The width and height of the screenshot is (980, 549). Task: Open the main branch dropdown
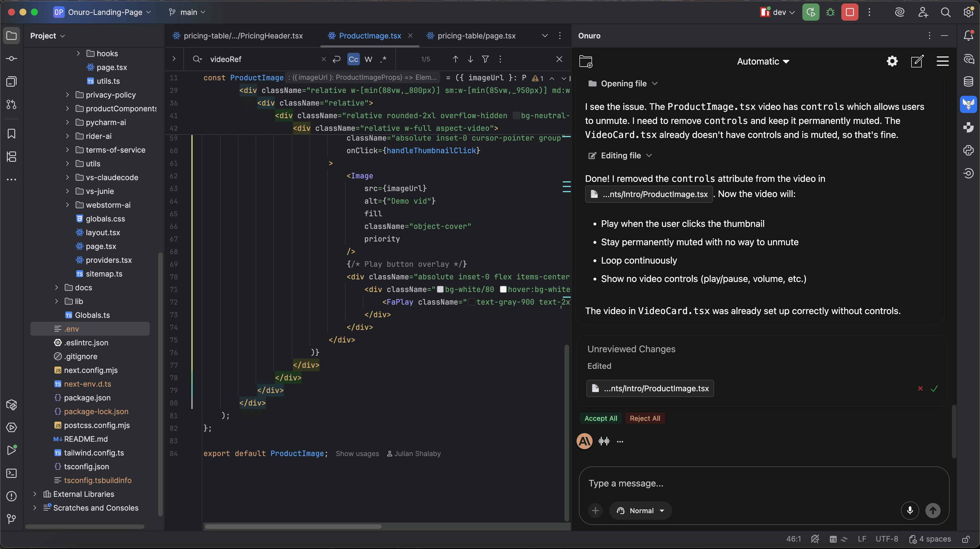187,12
